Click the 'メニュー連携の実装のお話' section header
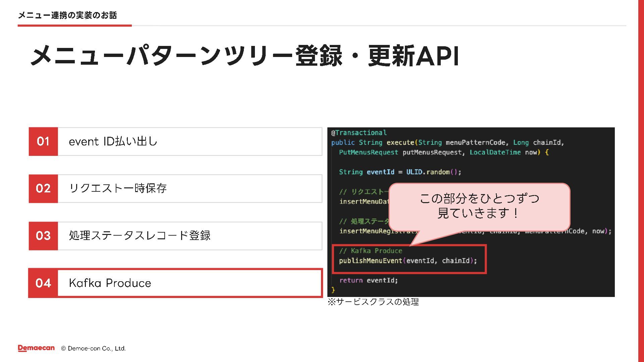 click(67, 15)
